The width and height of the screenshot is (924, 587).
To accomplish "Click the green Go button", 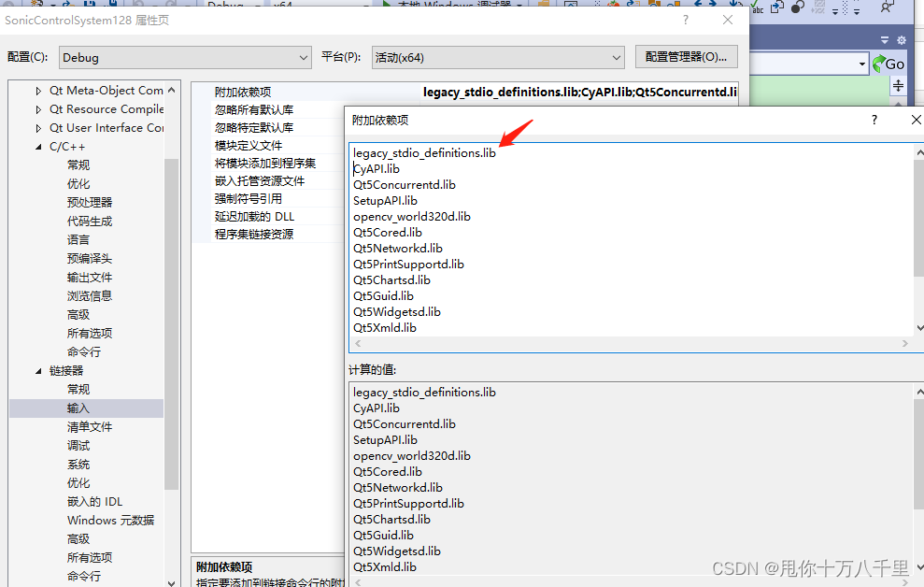I will (888, 64).
